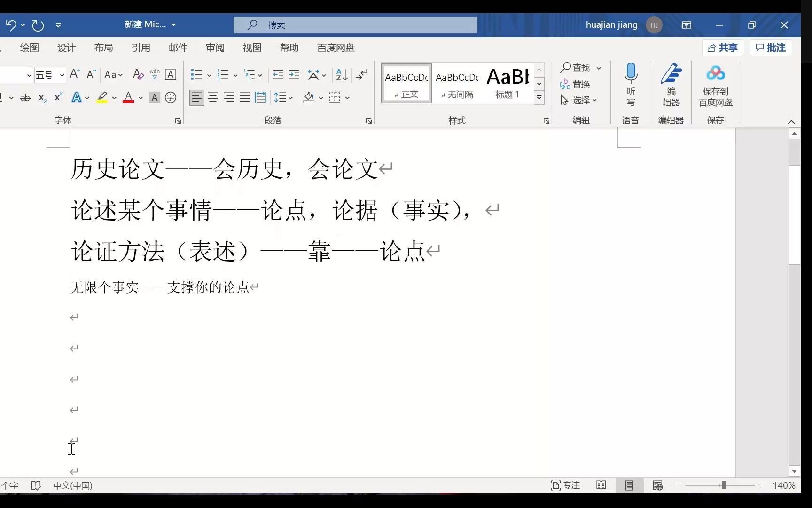This screenshot has width=812, height=508.
Task: Apply bullet list
Action: [196, 74]
